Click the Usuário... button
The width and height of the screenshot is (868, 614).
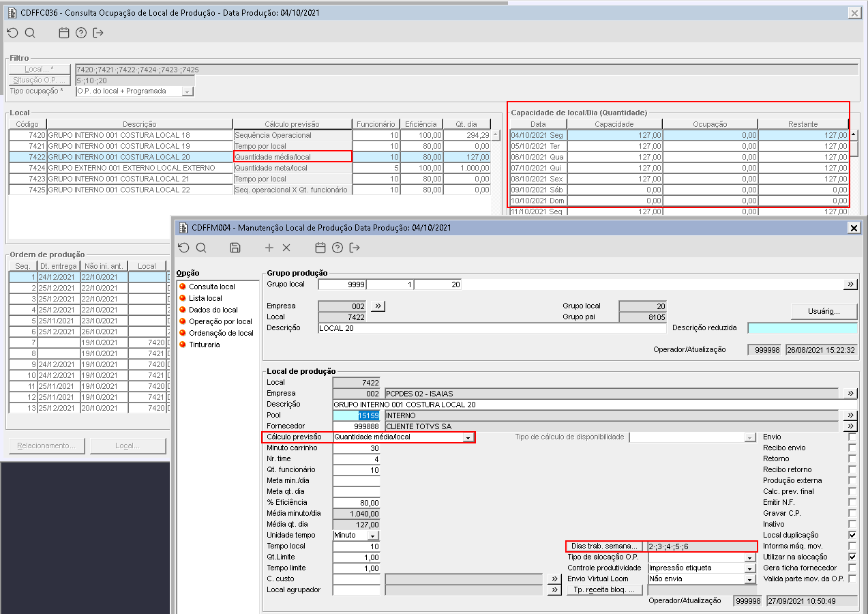(x=824, y=311)
